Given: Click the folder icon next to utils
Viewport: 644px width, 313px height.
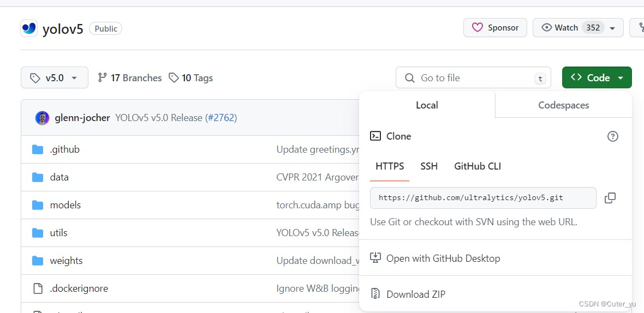Looking at the screenshot, I should [38, 233].
